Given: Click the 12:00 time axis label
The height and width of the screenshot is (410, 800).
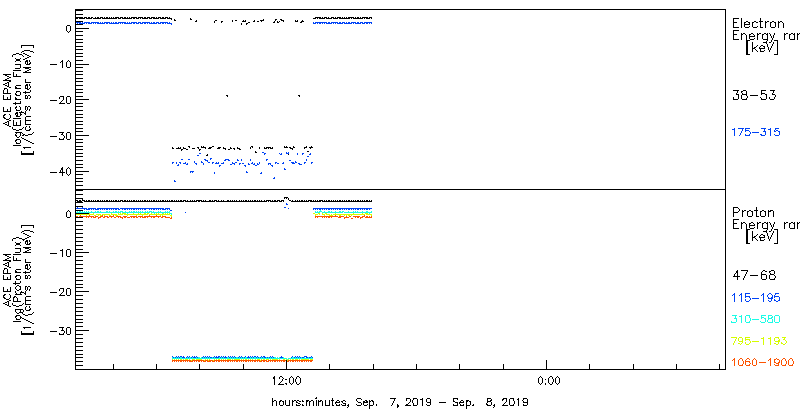Looking at the screenshot, I should (286, 381).
